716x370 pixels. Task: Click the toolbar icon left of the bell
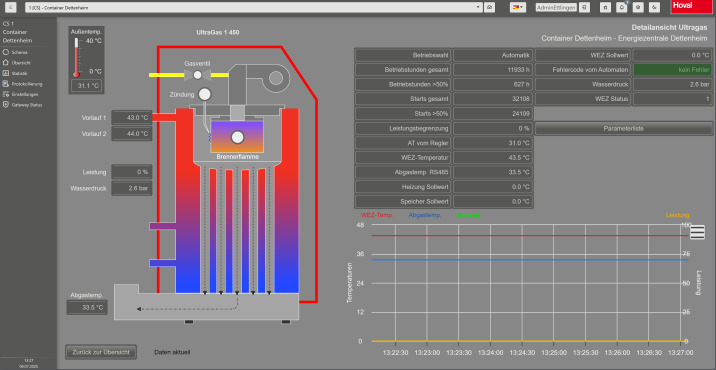click(x=605, y=7)
